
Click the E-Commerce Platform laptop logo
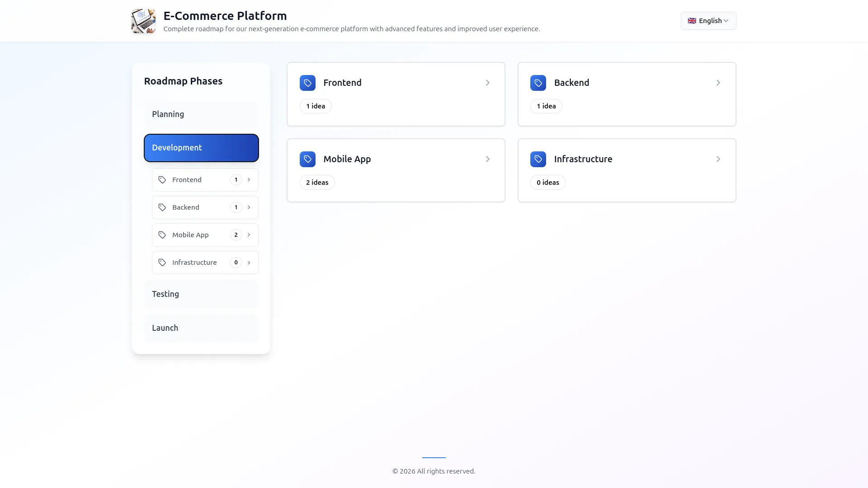[x=143, y=21]
